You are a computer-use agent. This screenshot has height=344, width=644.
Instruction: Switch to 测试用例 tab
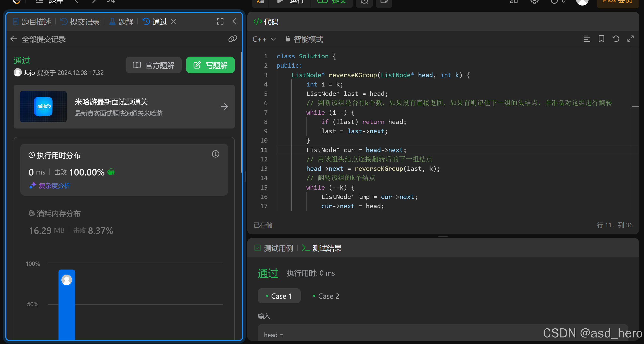click(274, 248)
